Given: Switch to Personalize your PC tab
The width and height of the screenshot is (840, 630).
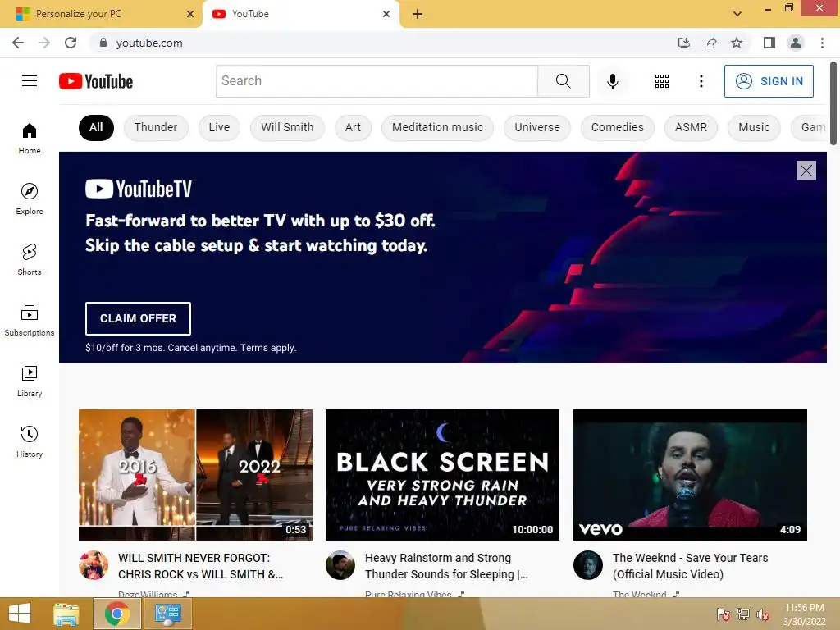Looking at the screenshot, I should [x=102, y=14].
